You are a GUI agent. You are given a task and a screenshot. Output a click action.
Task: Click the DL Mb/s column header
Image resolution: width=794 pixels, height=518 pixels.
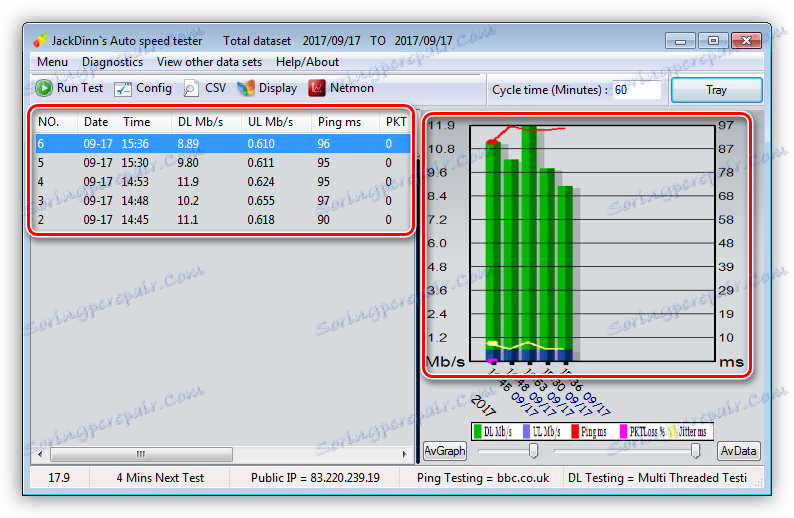point(201,122)
